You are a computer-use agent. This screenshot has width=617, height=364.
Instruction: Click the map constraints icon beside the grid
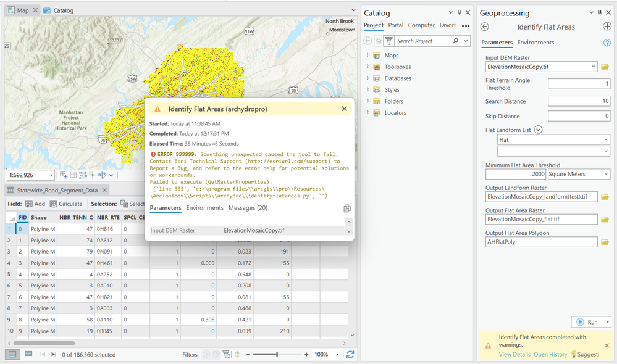[x=83, y=175]
